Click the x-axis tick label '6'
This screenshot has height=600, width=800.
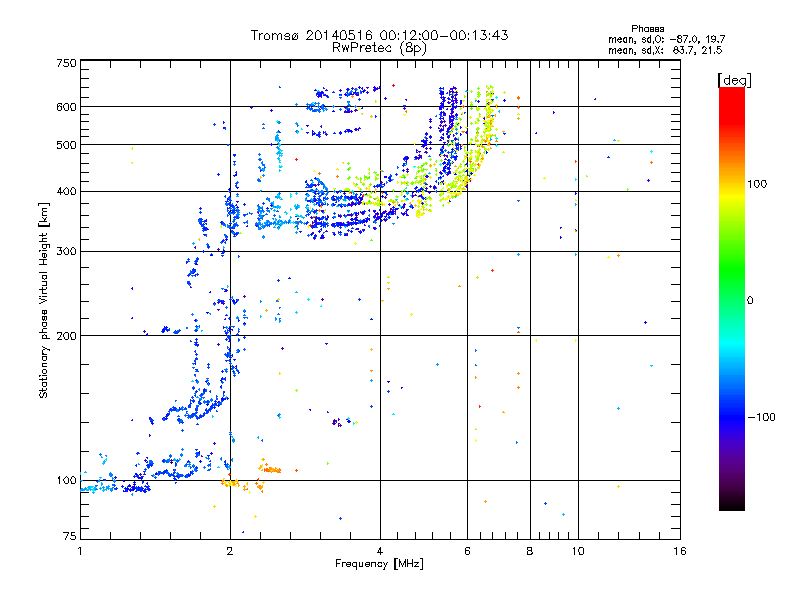pos(467,551)
